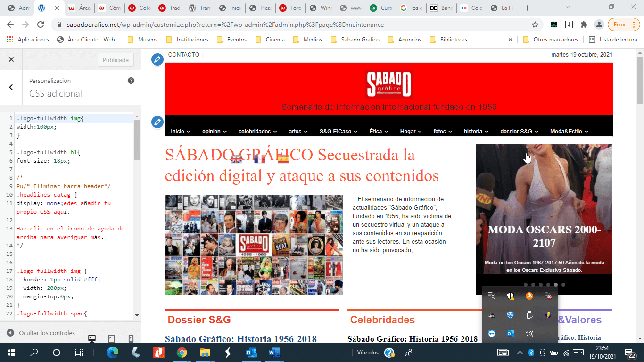Collapse hidden tray icons with the chevron
Screen dimensions: 644x362
click(x=520, y=353)
